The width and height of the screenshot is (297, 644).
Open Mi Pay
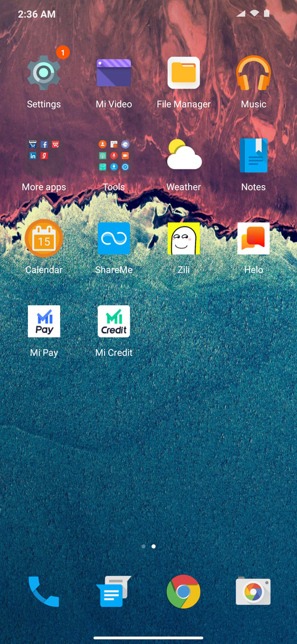click(x=44, y=321)
